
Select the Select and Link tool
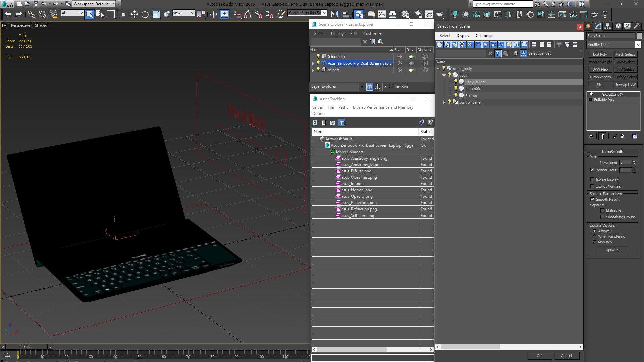point(32,14)
